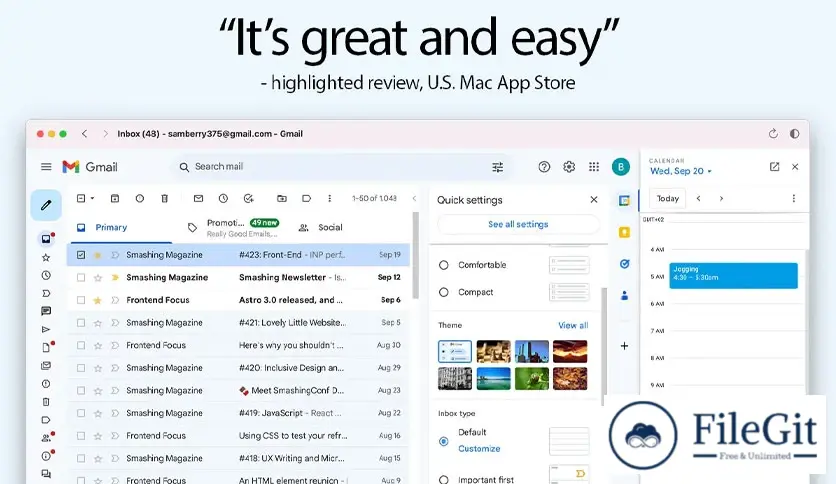
Task: Close the Calendar side panel
Action: [795, 167]
